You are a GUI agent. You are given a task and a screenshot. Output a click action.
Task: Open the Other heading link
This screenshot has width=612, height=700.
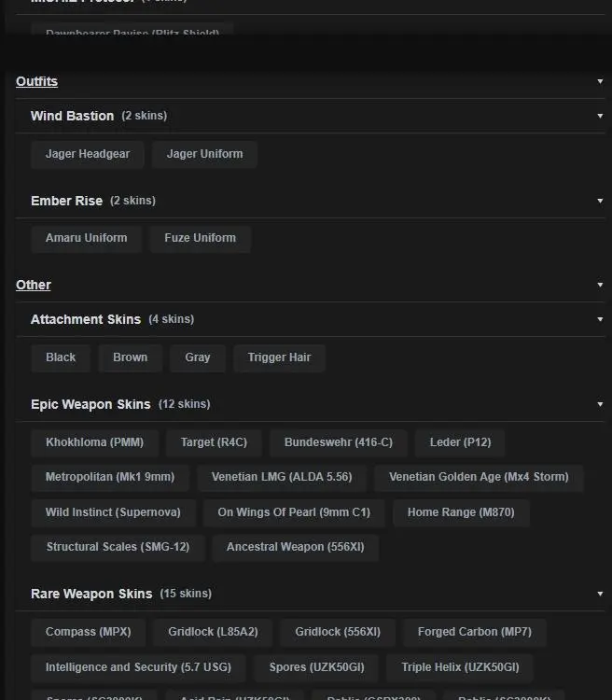click(x=34, y=286)
